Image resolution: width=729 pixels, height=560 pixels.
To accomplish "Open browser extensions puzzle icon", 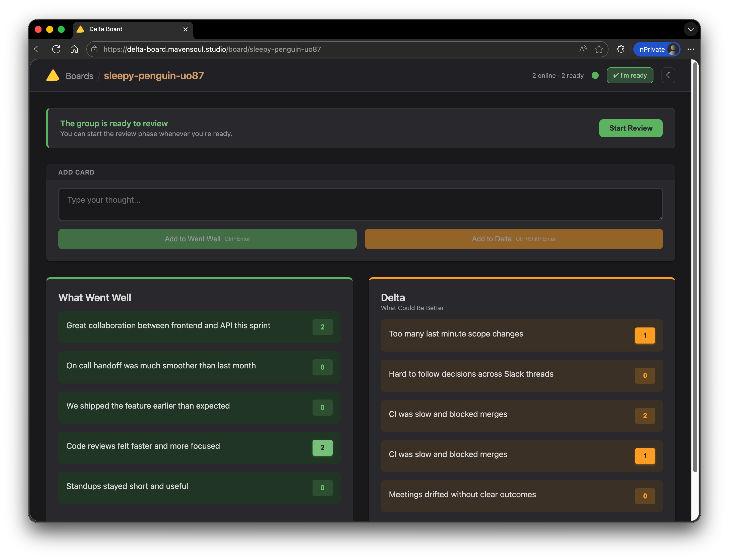I will tap(620, 49).
